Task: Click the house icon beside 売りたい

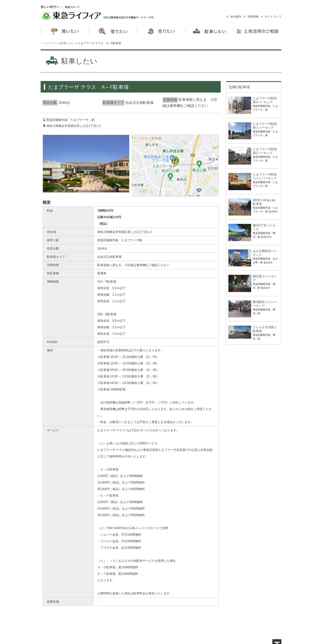Action: click(151, 31)
